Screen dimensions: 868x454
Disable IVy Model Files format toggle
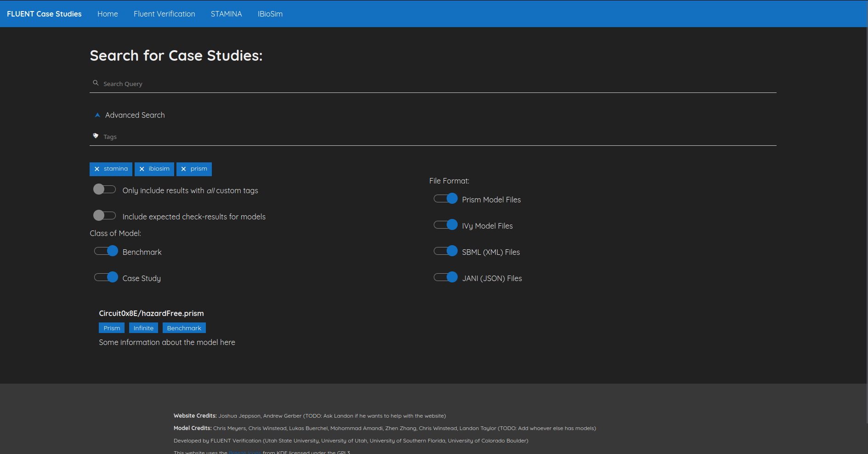tap(446, 225)
